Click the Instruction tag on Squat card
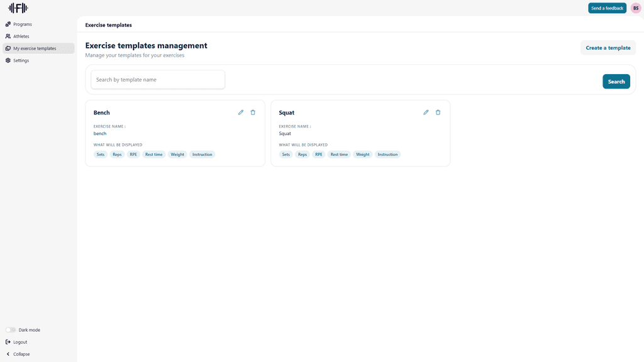 (387, 155)
